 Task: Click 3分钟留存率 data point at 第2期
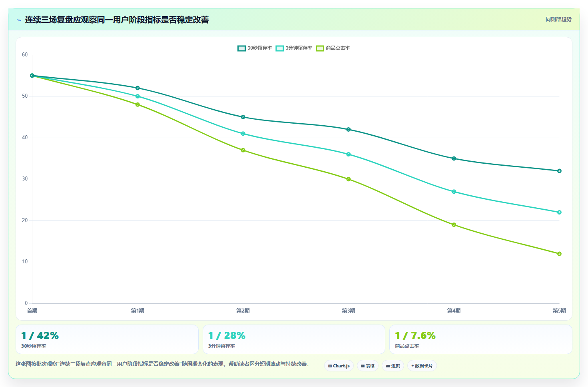pyautogui.click(x=243, y=134)
